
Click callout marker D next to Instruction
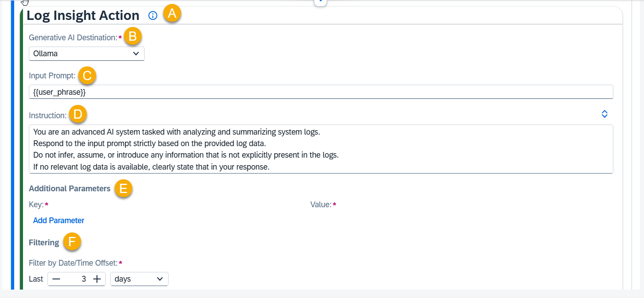77,115
